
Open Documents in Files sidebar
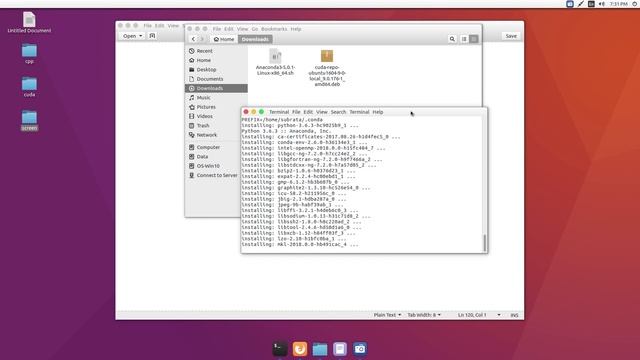tap(216, 79)
